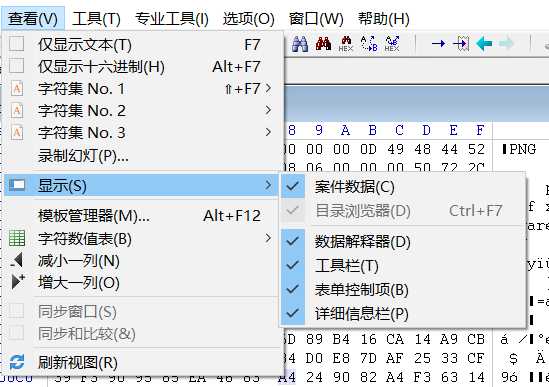Image resolution: width=549 pixels, height=387 pixels.
Task: Open Replace Text via the A-to-B icon
Action: tap(369, 44)
